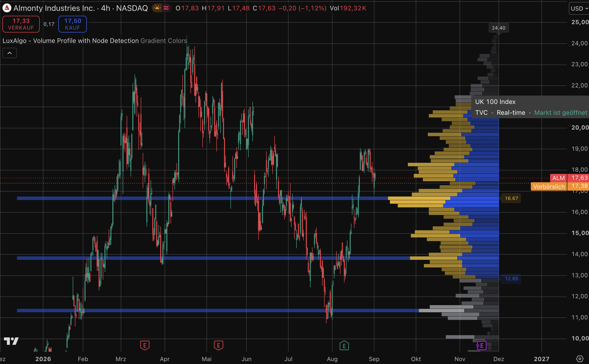
Task: Click the Dez label on the time axis
Action: [499, 359]
